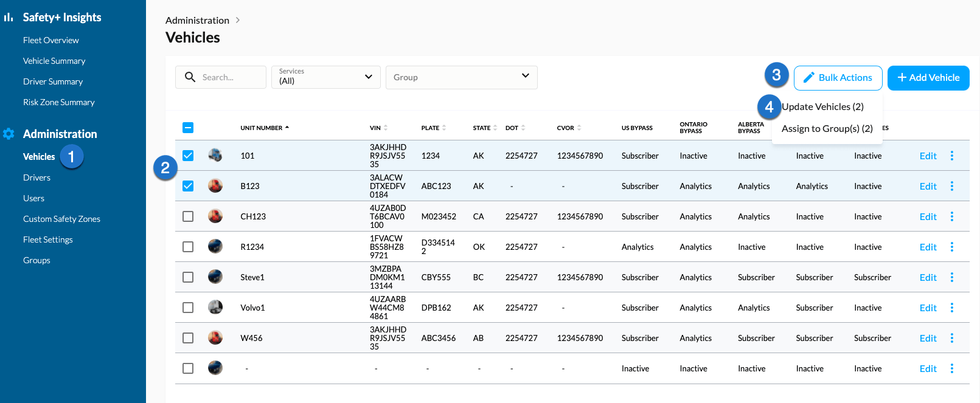The image size is (980, 403).
Task: Check the checkbox for vehicle CH123
Action: pyautogui.click(x=188, y=216)
